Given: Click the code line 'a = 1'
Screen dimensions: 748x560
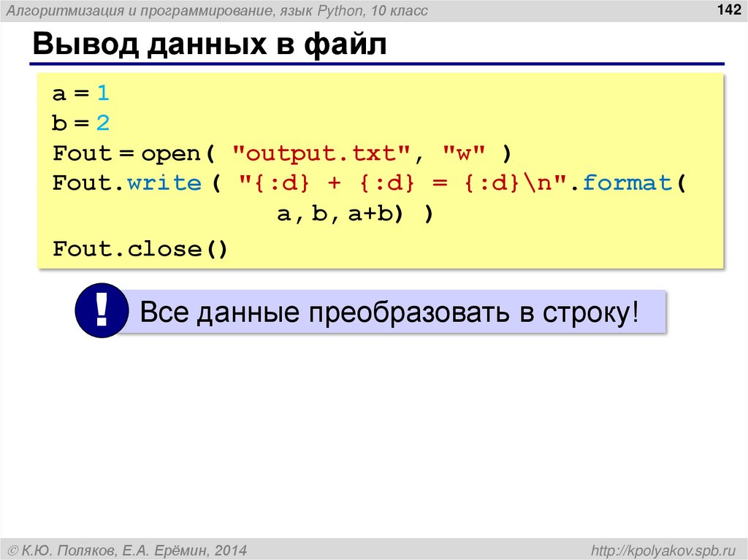Looking at the screenshot, I should [81, 93].
